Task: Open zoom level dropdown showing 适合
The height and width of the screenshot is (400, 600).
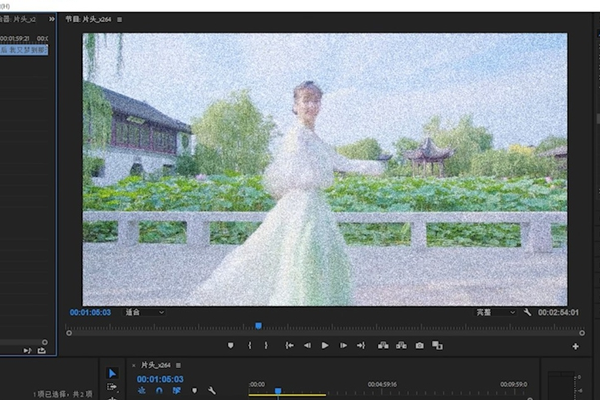Action: coord(145,312)
